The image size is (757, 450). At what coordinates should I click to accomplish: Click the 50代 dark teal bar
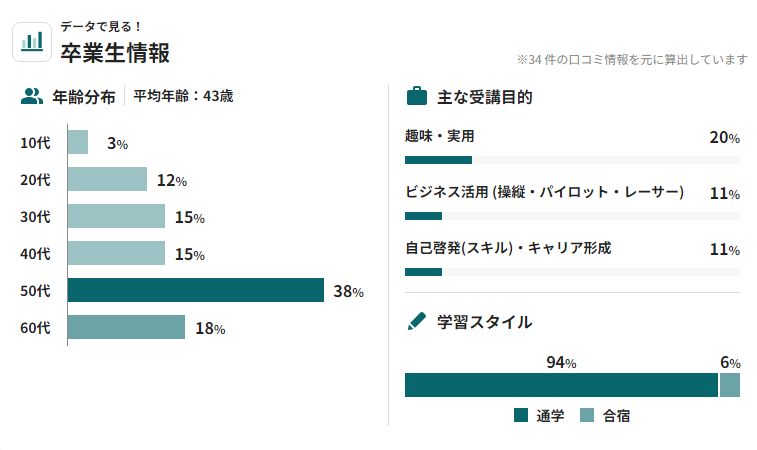point(196,291)
